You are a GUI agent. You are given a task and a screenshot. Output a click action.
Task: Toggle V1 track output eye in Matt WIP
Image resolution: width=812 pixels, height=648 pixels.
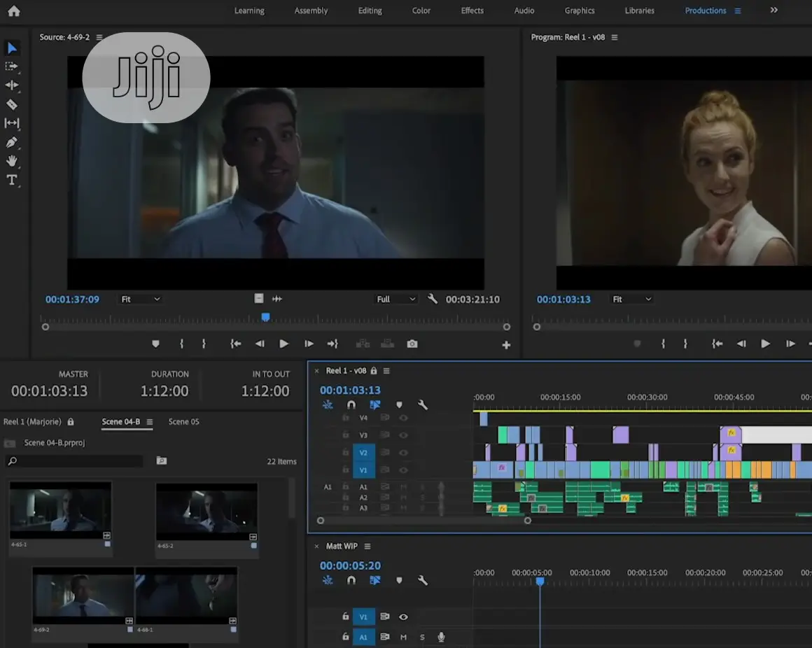(403, 617)
